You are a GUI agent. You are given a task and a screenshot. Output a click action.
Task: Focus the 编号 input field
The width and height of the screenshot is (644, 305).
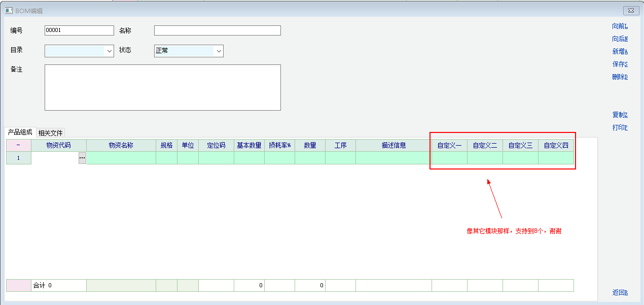tap(79, 30)
